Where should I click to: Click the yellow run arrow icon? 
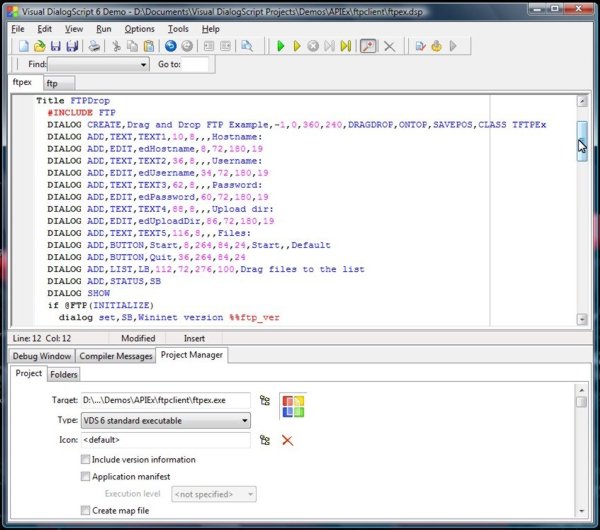297,46
